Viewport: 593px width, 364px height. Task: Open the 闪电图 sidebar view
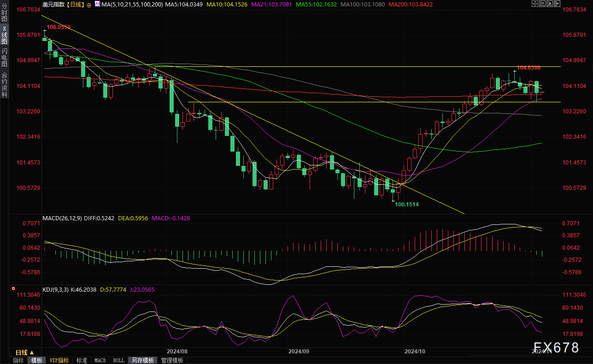coord(5,59)
